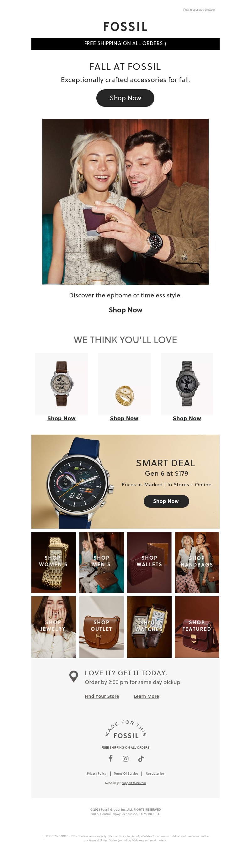The width and height of the screenshot is (251, 868).
Task: Click the store location pin icon
Action: [73, 676]
